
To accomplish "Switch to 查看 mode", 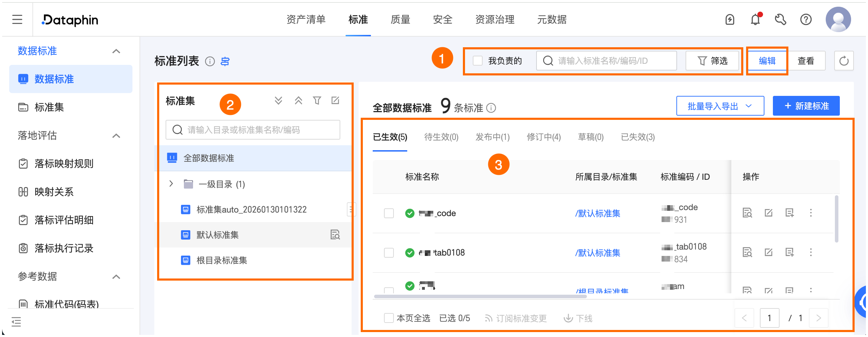I will [806, 61].
